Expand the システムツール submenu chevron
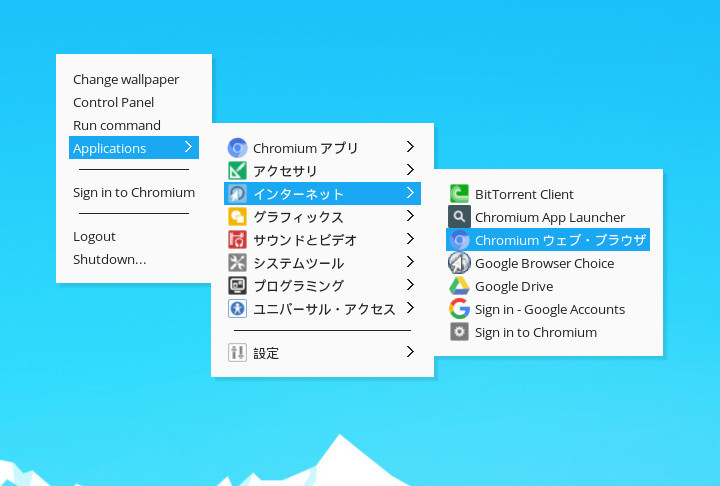This screenshot has height=486, width=720. 410,262
